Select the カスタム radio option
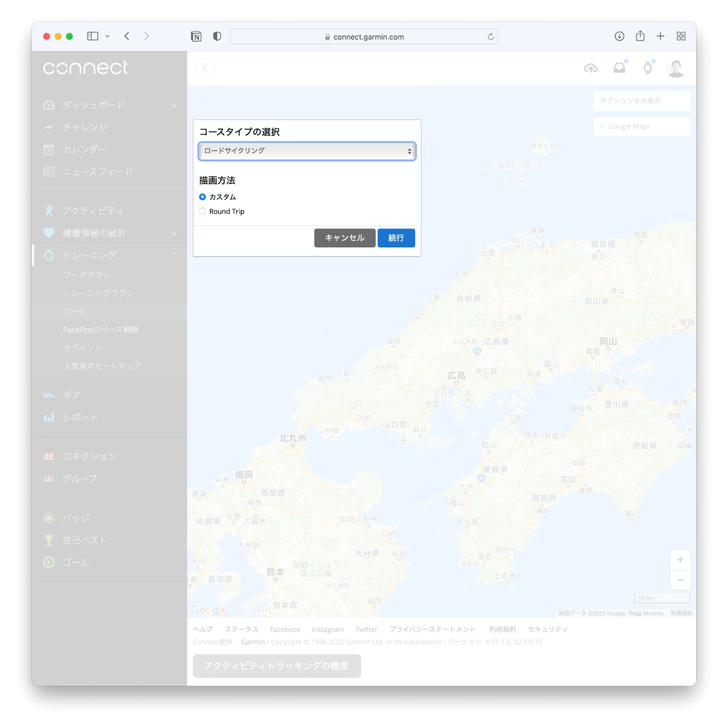Screen dimensions: 728x728 (202, 197)
